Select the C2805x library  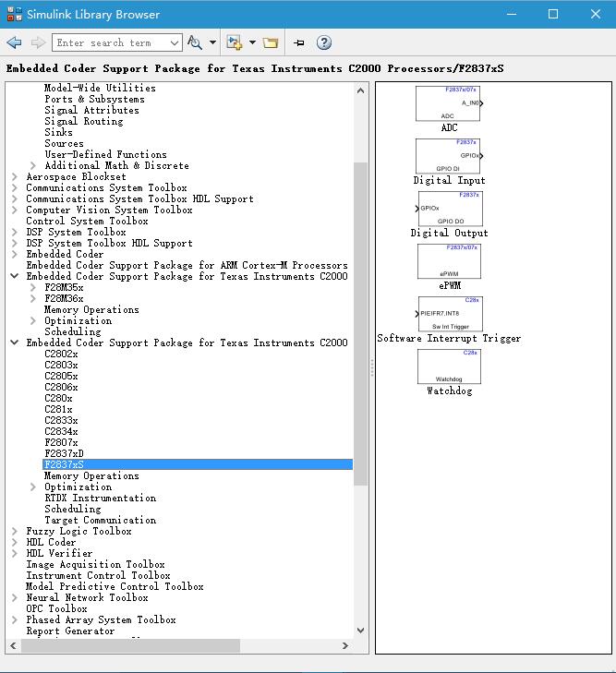tap(61, 376)
